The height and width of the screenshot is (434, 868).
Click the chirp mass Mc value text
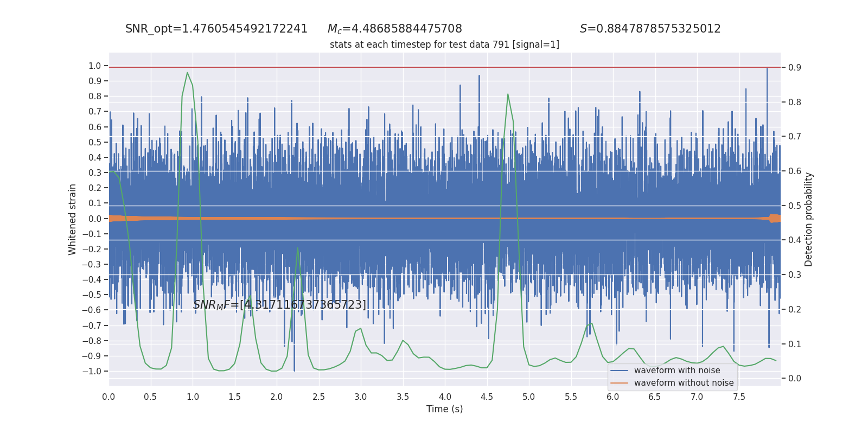tap(395, 29)
